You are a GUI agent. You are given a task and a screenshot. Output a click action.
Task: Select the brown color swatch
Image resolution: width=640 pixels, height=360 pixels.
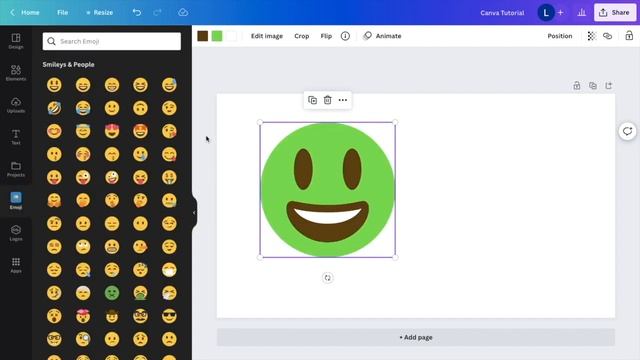click(x=203, y=36)
